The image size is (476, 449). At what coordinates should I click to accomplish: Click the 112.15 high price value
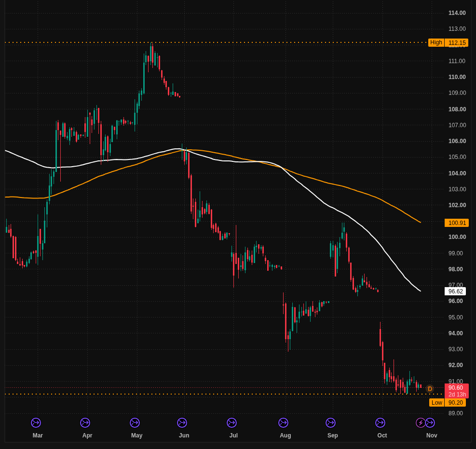(457, 43)
